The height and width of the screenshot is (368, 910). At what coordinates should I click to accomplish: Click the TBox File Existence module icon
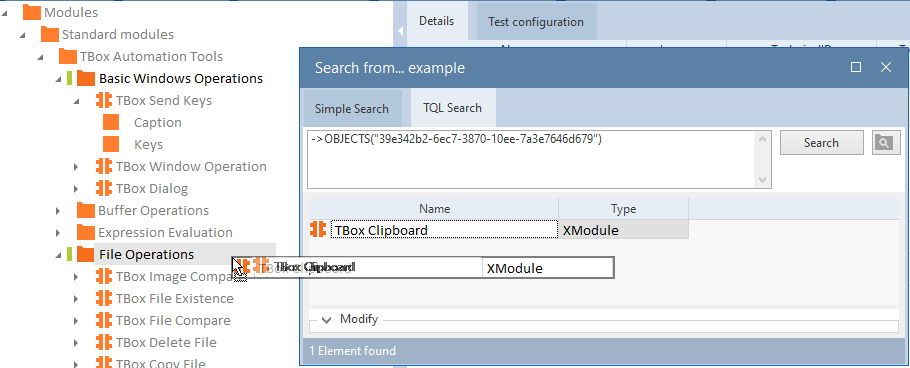tap(104, 298)
